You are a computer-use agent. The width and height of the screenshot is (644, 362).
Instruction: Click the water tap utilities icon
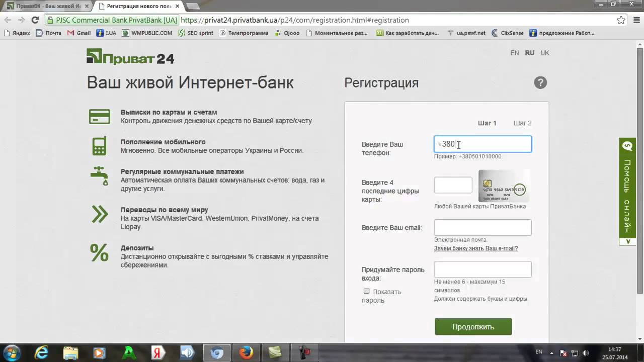point(100,176)
